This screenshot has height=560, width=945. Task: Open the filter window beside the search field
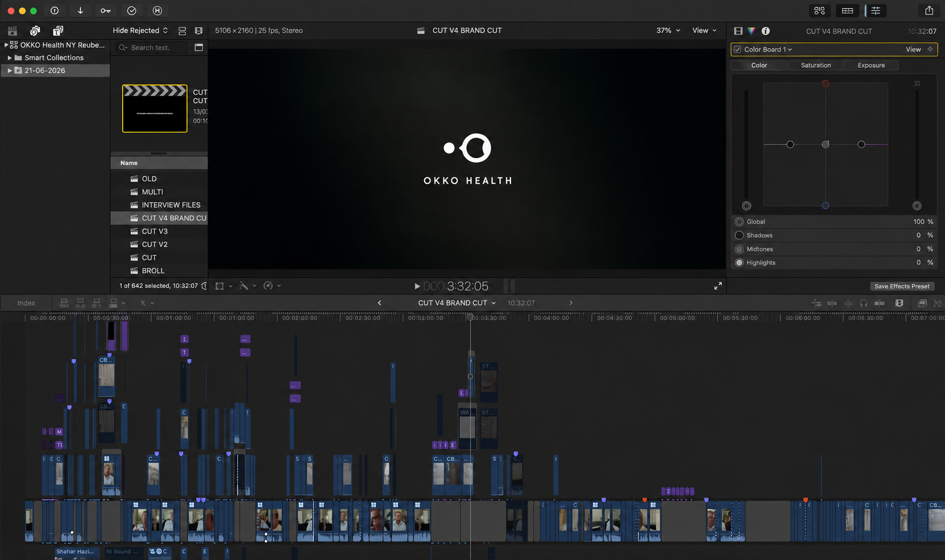(198, 48)
